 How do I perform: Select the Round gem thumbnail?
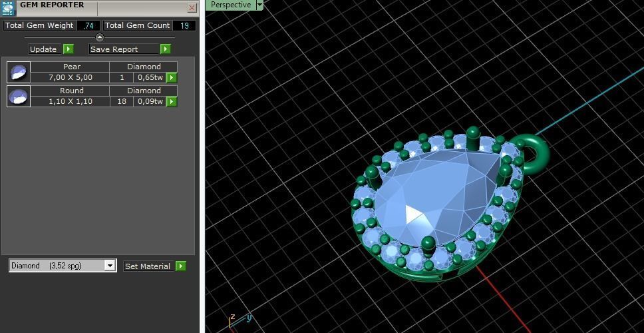coord(19,96)
